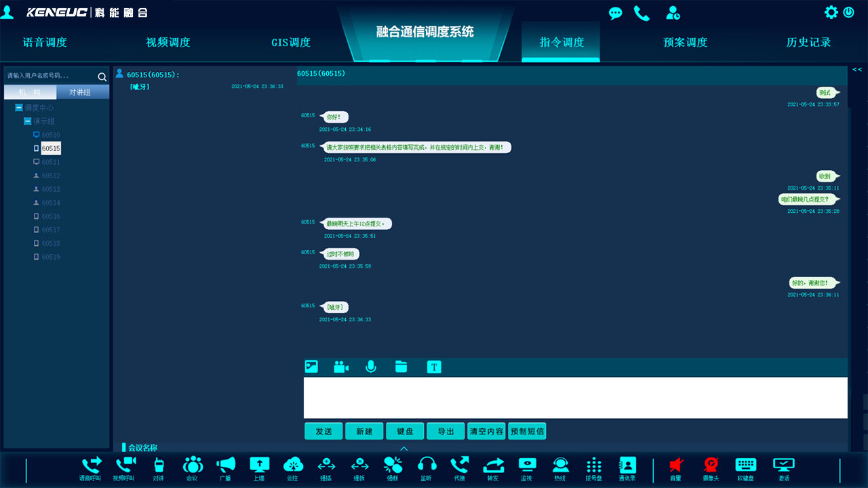Switch to 视频调度 tab
868x488 pixels.
pos(168,42)
